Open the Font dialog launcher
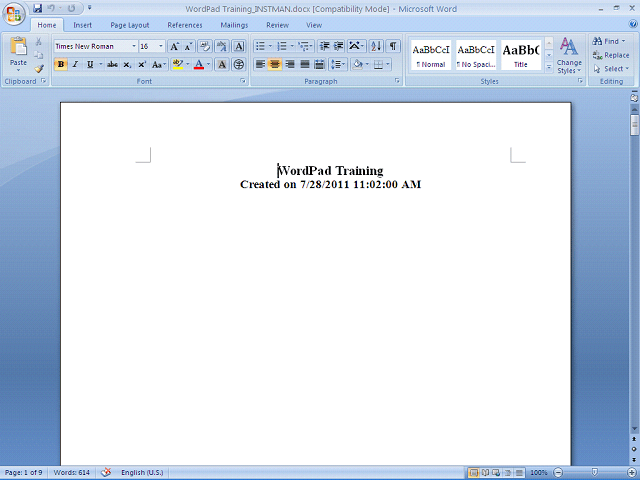This screenshot has height=480, width=640. [243, 81]
